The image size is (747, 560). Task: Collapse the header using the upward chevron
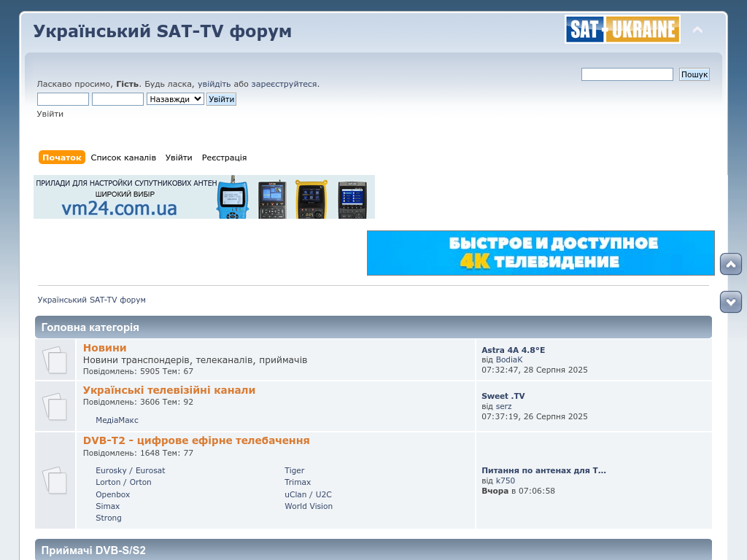click(697, 30)
